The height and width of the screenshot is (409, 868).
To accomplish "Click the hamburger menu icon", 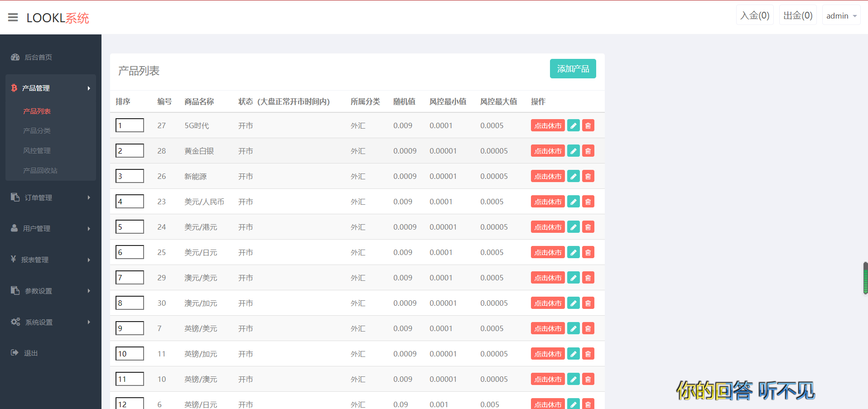I will 13,18.
